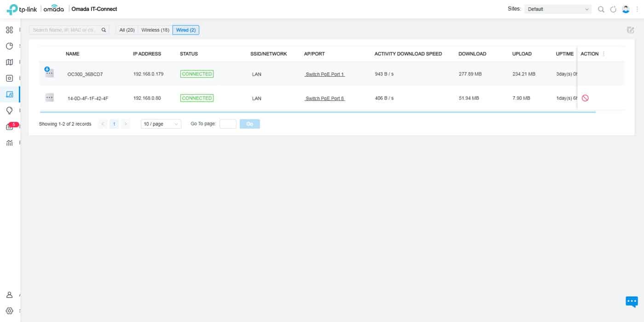This screenshot has height=322, width=644.
Task: Click the block icon for 14-0D-4F-1F-42-4F
Action: 585,98
